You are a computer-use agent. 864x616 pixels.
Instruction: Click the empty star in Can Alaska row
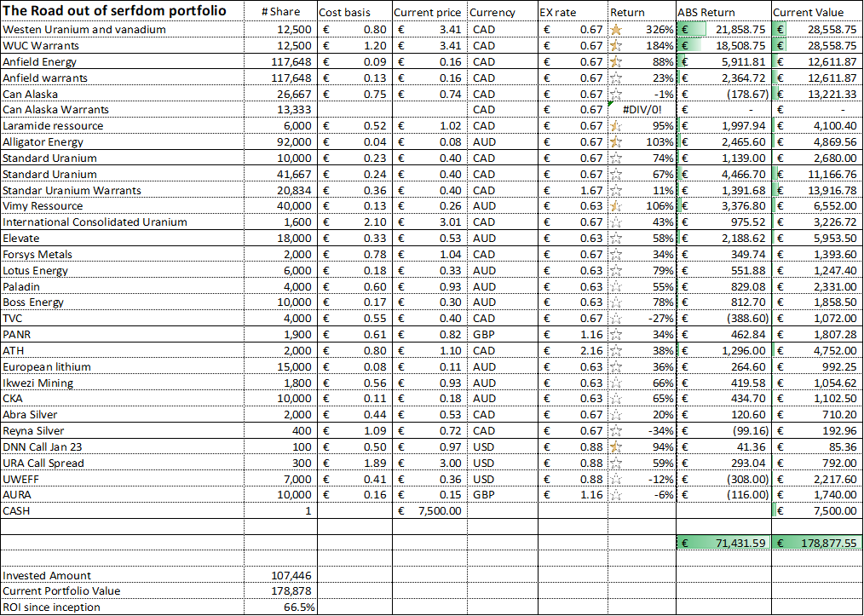[x=617, y=95]
